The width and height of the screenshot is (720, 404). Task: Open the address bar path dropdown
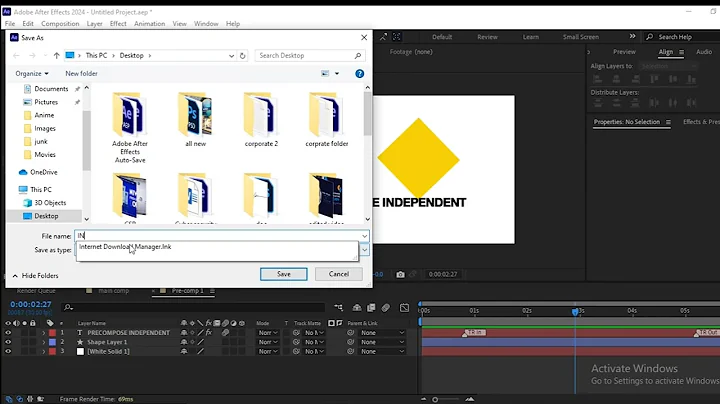[x=231, y=56]
